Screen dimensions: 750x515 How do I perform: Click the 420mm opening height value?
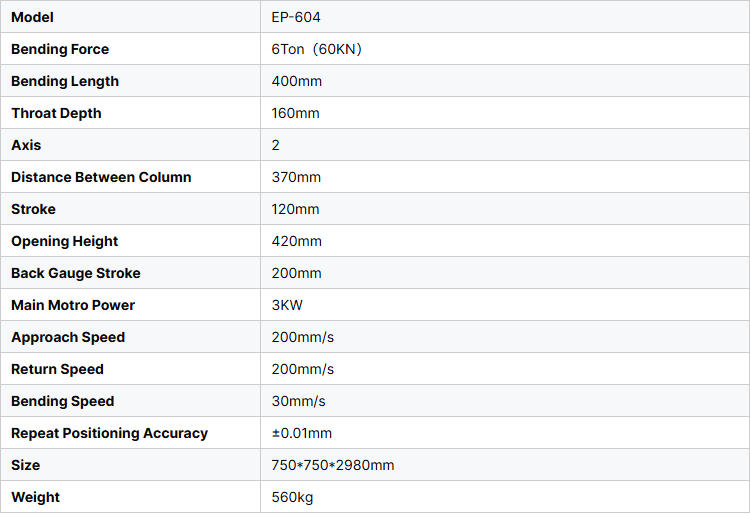pyautogui.click(x=296, y=241)
